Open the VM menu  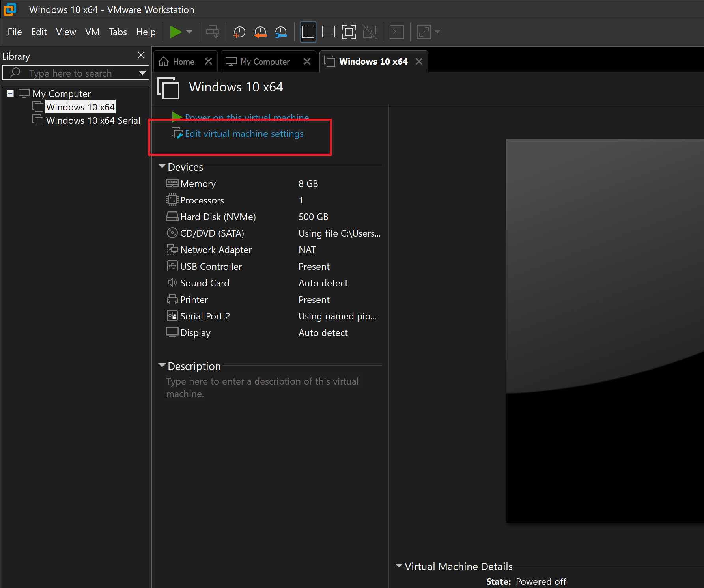tap(92, 32)
